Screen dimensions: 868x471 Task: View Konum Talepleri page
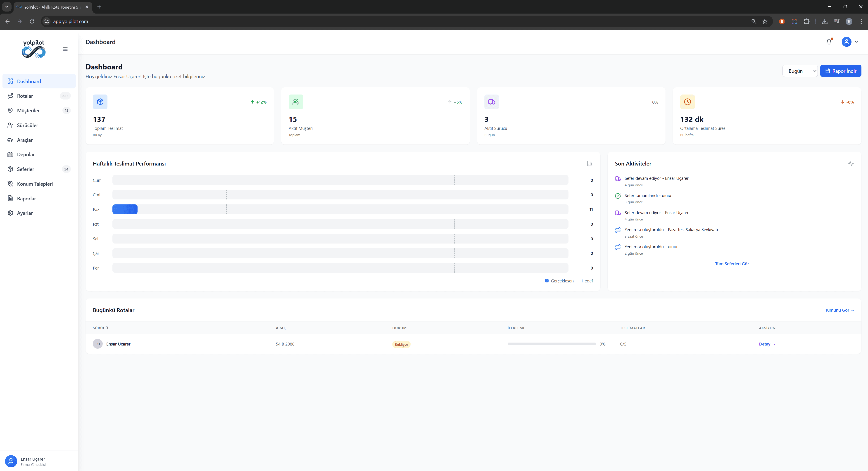click(x=35, y=184)
